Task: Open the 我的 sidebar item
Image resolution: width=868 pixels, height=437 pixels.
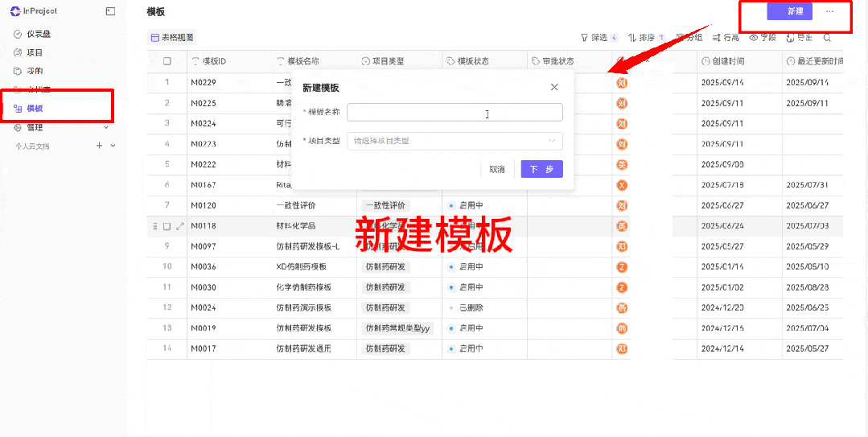Action: click(x=28, y=71)
